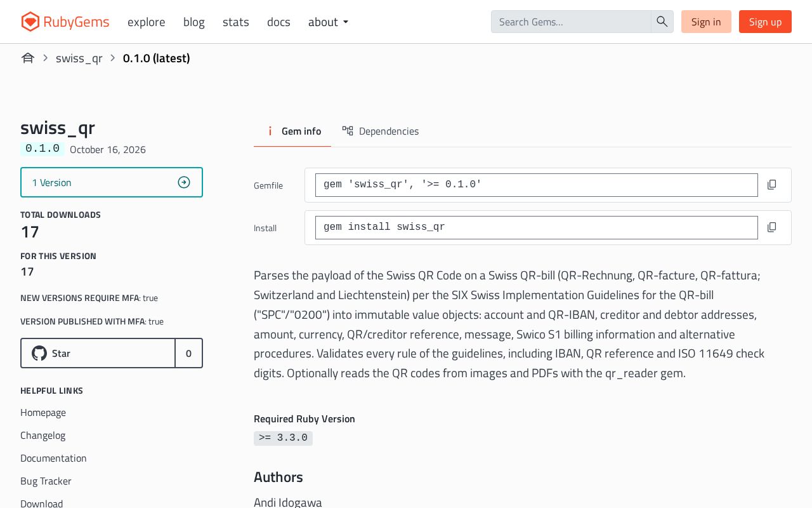812x508 pixels.
Task: Copy the install command with copy icon
Action: 771,227
